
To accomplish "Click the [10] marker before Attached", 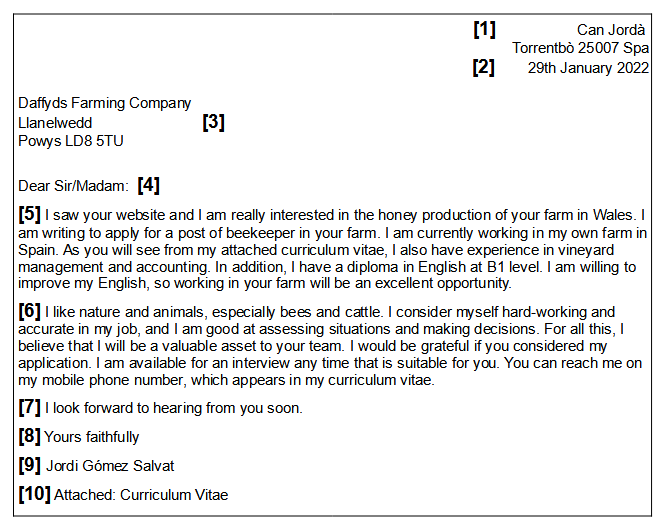I will pyautogui.click(x=34, y=494).
